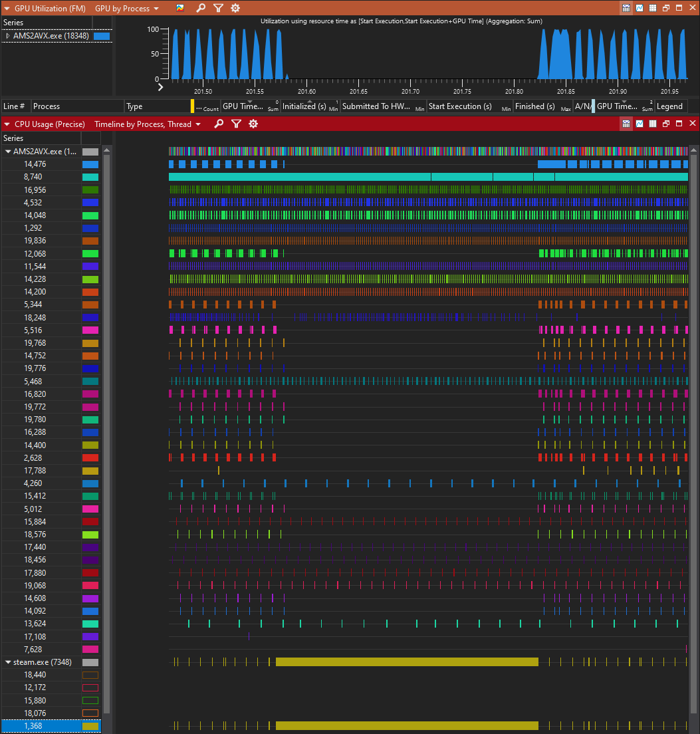Collapse the CPU Usage (Precise) panel
Screen dimensions: 700x734
click(7, 124)
